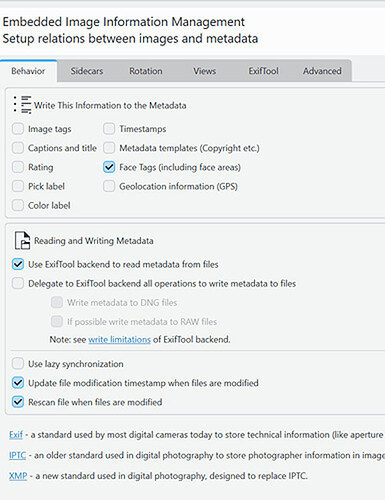Uncheck Face Tags (including face areas)
The height and width of the screenshot is (500, 385).
pos(109,167)
